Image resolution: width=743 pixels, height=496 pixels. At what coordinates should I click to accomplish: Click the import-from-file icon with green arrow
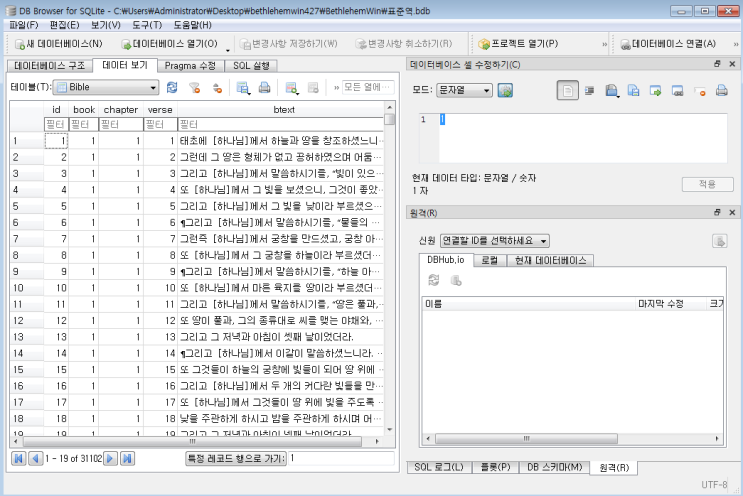[x=655, y=90]
